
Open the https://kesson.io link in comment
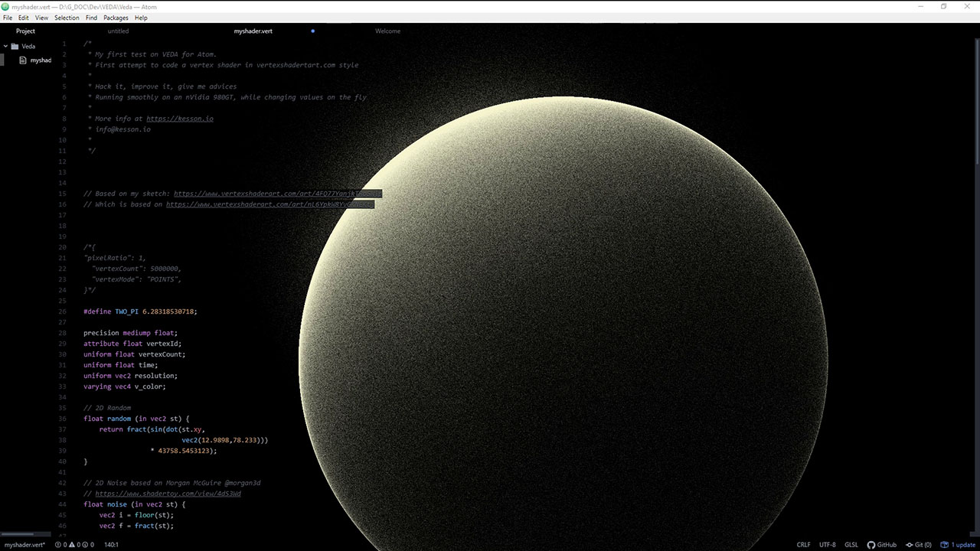point(180,119)
